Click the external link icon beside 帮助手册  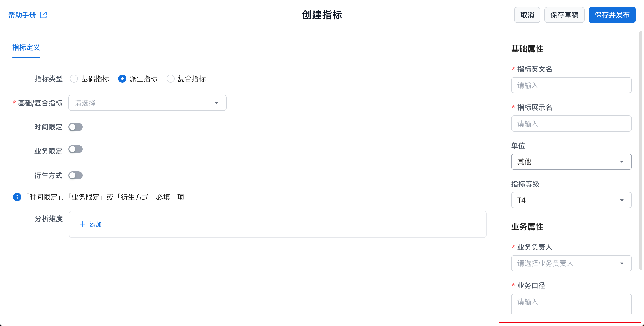[43, 15]
